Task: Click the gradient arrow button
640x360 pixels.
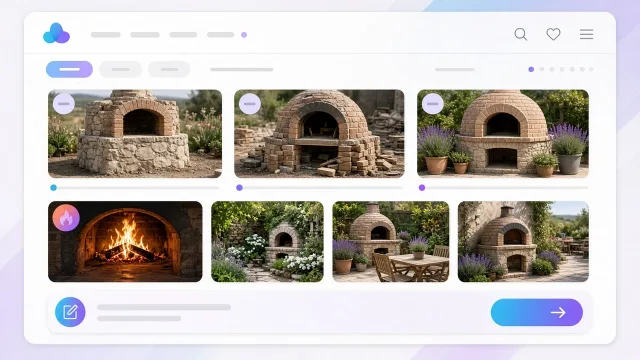Action: tap(537, 312)
